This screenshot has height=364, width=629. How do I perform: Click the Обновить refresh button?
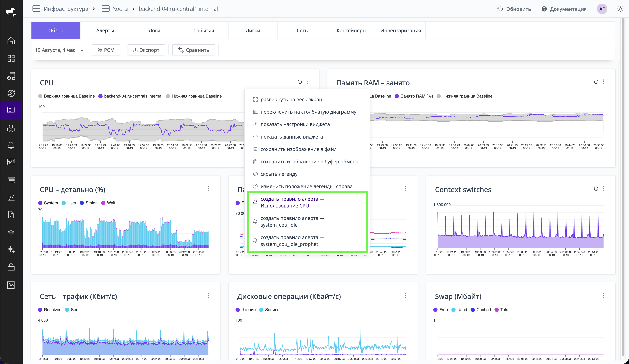[514, 9]
